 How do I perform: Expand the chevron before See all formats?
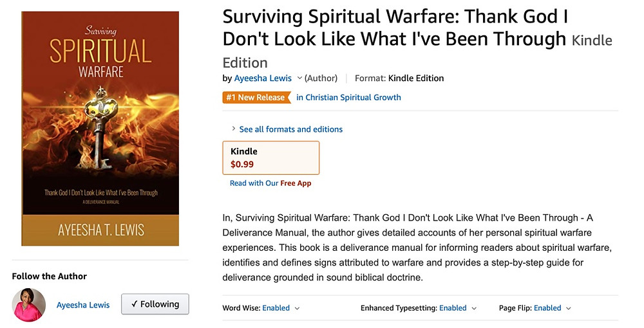234,129
